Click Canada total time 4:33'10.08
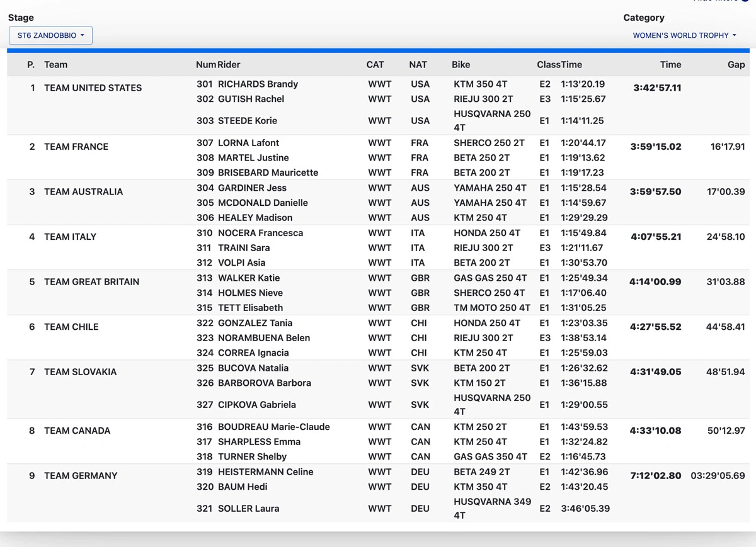This screenshot has height=547, width=756. pyautogui.click(x=656, y=431)
